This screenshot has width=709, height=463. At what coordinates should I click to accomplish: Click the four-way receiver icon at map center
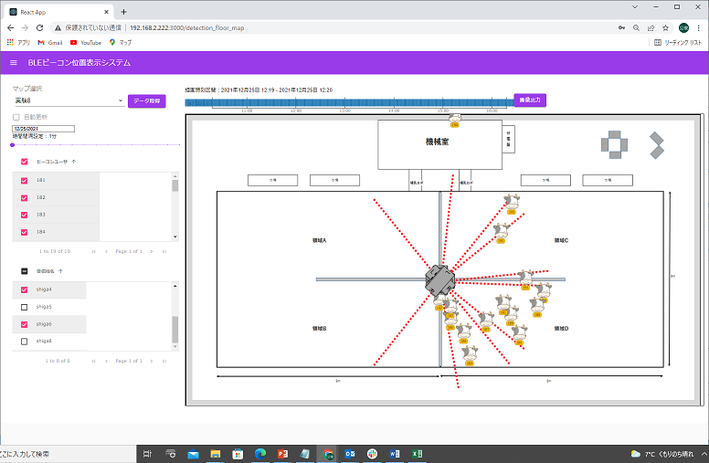pyautogui.click(x=439, y=279)
